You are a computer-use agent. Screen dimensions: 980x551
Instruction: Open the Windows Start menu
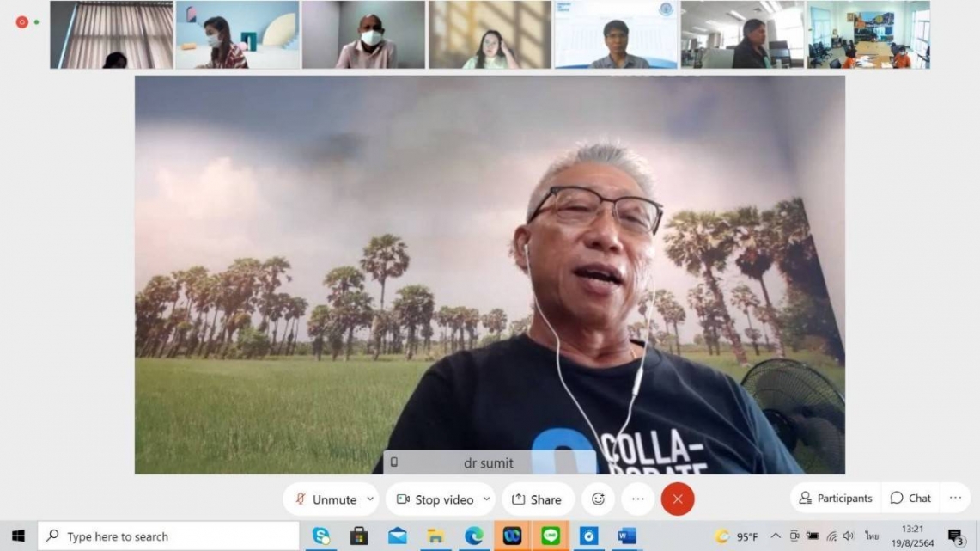(18, 536)
